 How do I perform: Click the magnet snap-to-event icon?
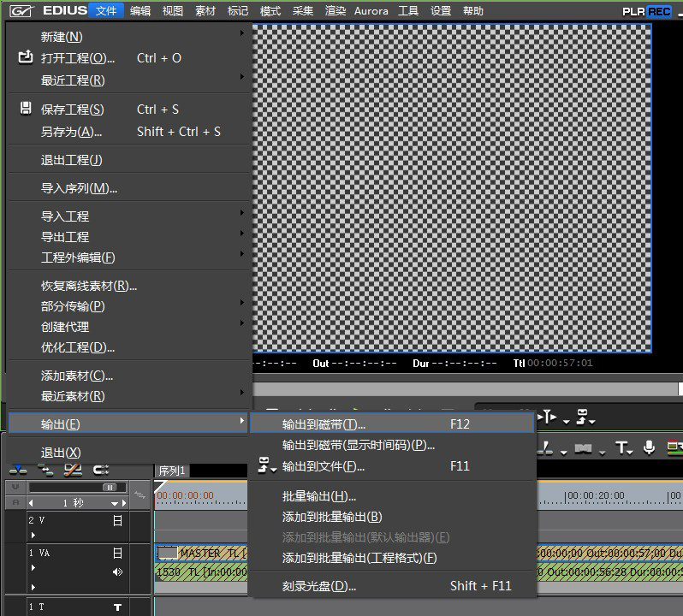tap(101, 471)
